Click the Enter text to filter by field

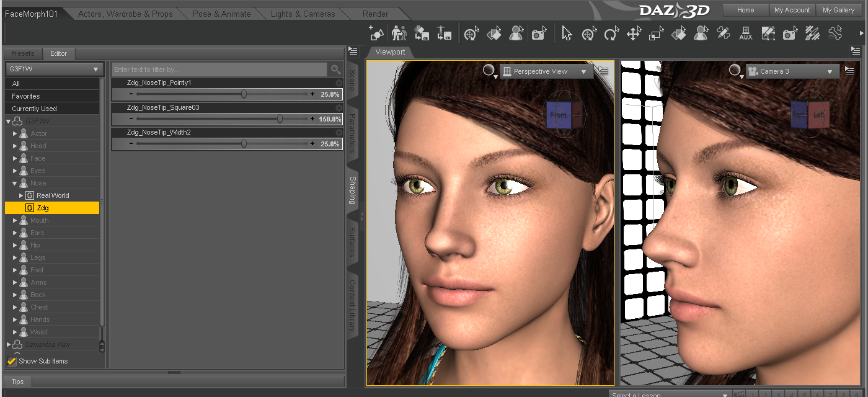pyautogui.click(x=219, y=69)
